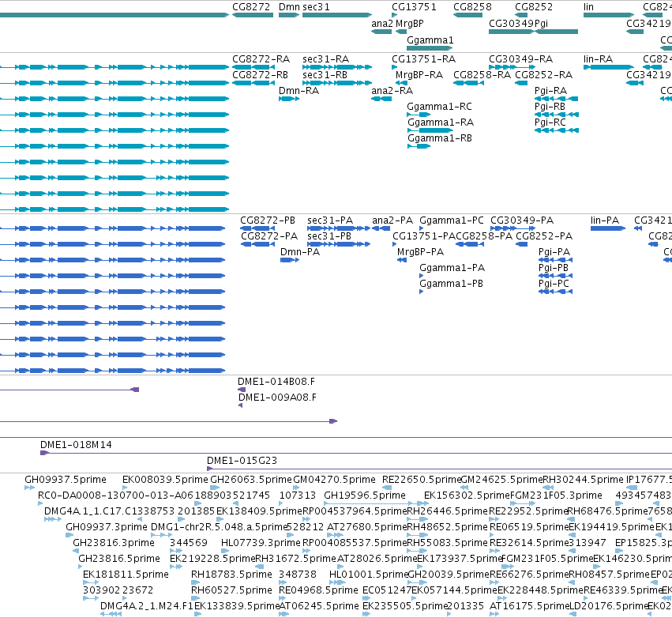Screen dimensions: 672x618
Task: Select the CG30349 gene label
Action: coord(511,24)
